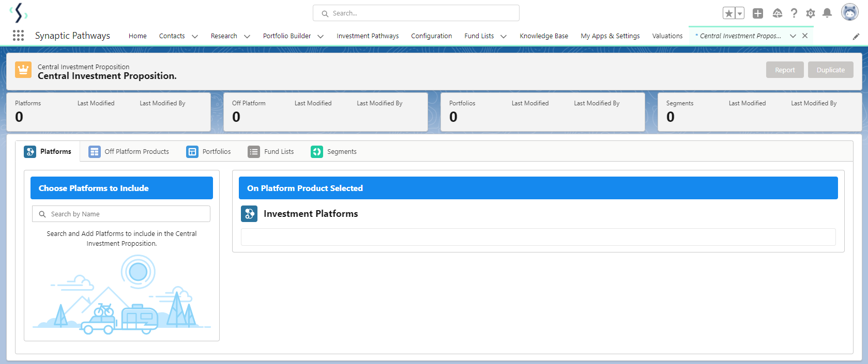Click the Choose Platforms to Include header
Image resolution: width=868 pixels, height=364 pixels.
[121, 188]
